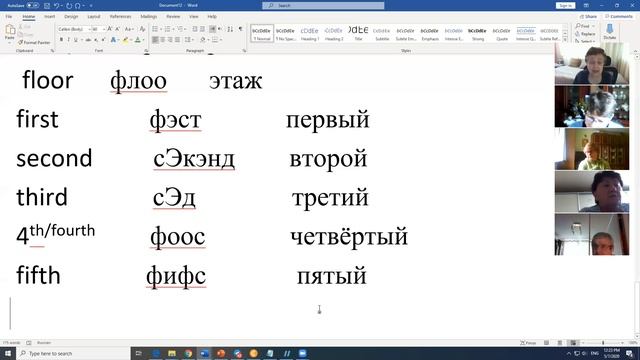Open the font size dropdown
This screenshot has width=640, height=360.
tap(103, 29)
